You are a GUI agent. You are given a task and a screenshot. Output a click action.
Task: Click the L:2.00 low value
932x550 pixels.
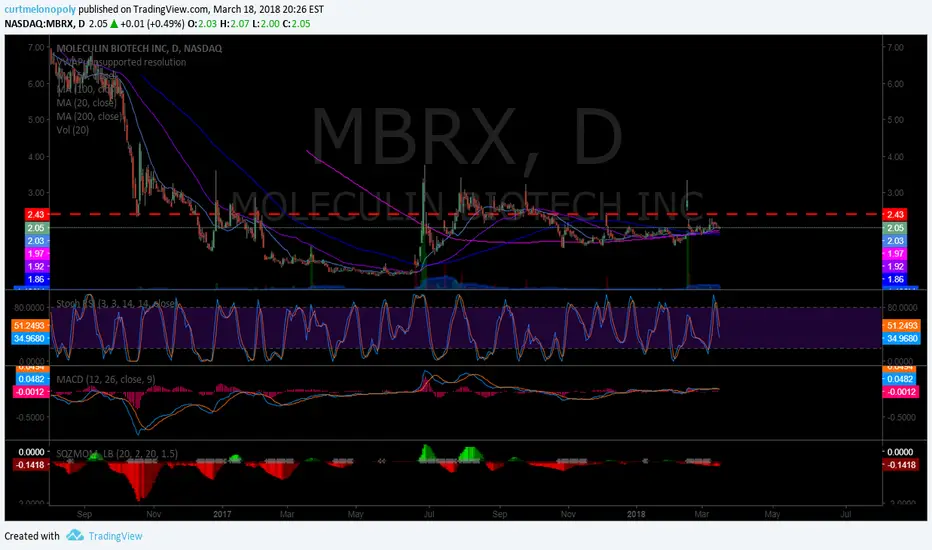[x=266, y=24]
